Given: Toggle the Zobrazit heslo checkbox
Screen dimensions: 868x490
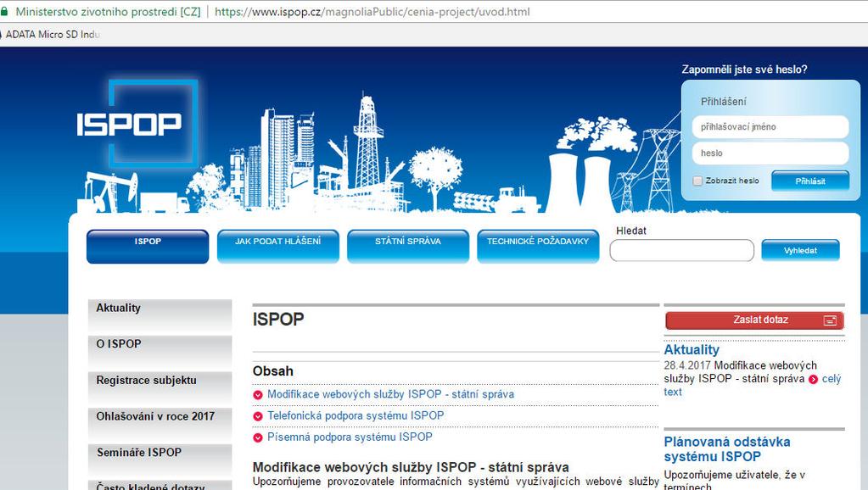Looking at the screenshot, I should [x=697, y=181].
